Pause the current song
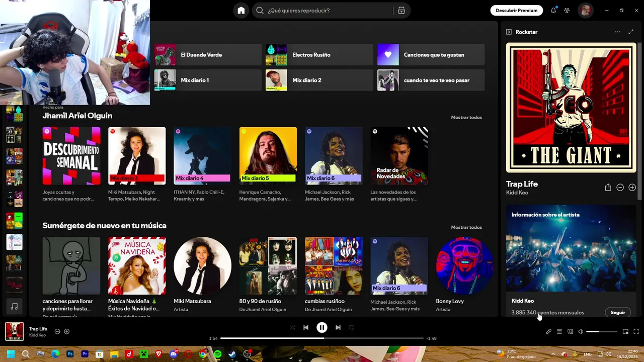The height and width of the screenshot is (362, 644). coord(321,327)
